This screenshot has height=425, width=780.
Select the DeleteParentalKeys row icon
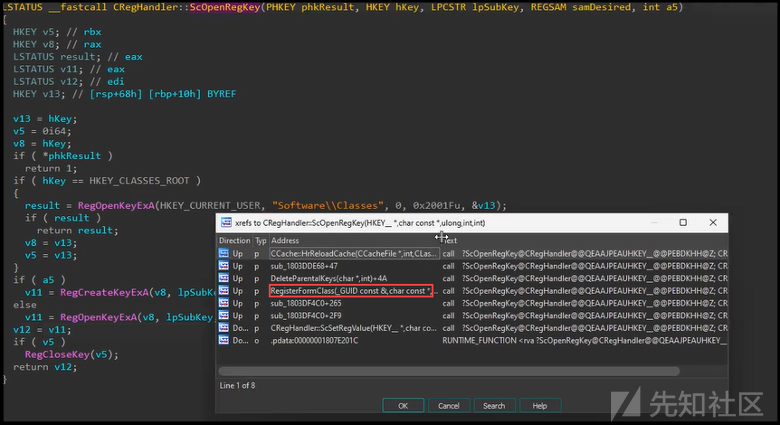(x=224, y=278)
